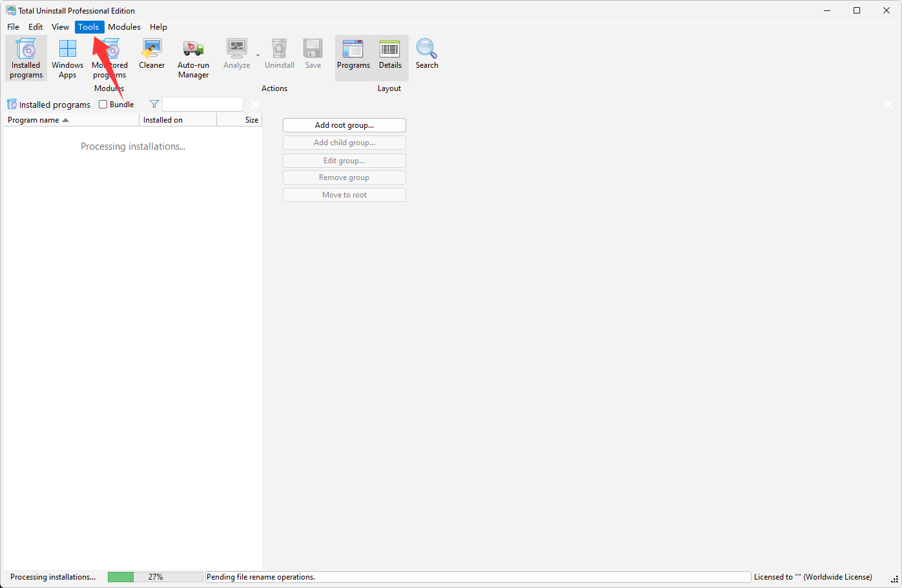The image size is (902, 588).
Task: Minimize the Total Uninstall window
Action: click(x=827, y=10)
